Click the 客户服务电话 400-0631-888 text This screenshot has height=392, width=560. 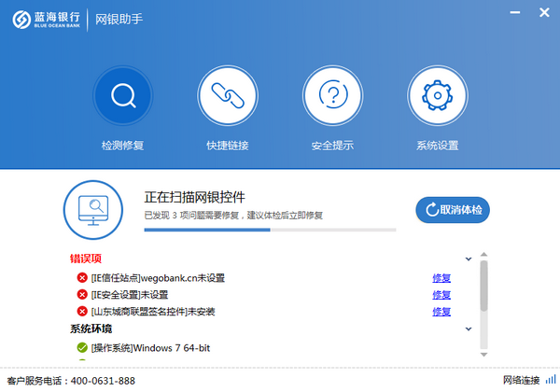[71, 381]
